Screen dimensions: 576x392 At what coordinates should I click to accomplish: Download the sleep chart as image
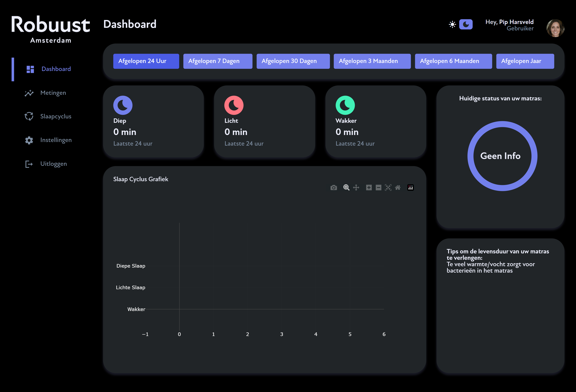(x=334, y=188)
